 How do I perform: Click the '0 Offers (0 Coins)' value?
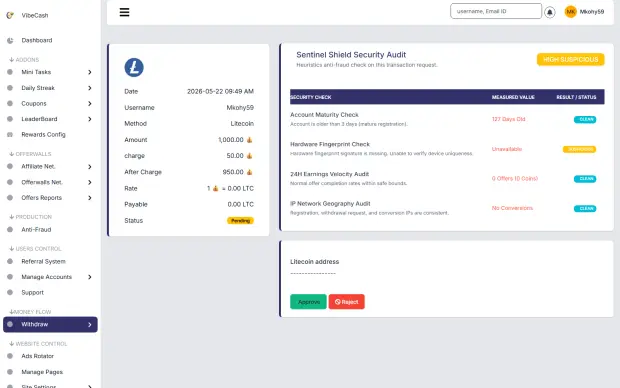click(x=515, y=178)
